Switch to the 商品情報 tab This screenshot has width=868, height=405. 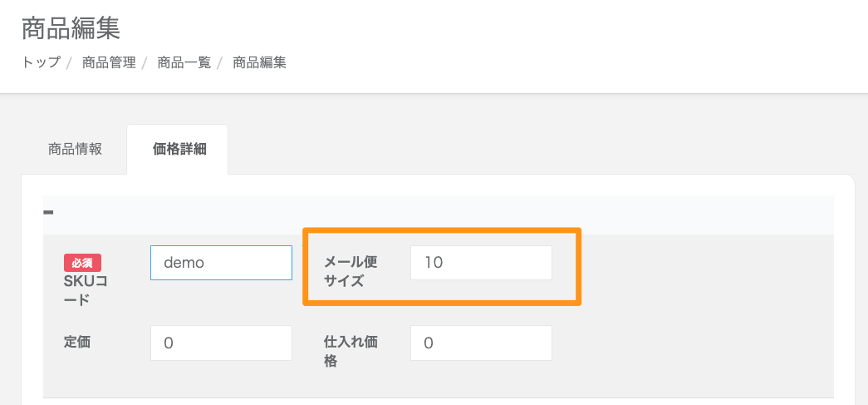coord(75,150)
